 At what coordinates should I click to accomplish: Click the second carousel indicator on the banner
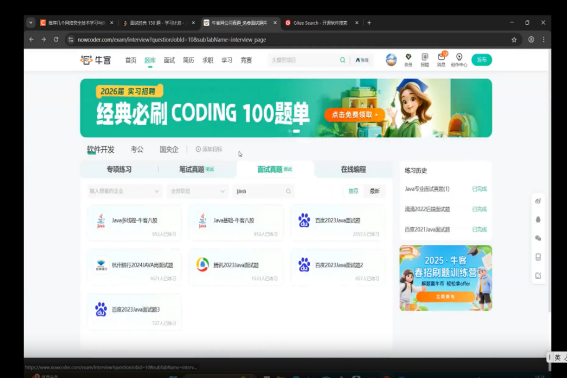point(296,131)
